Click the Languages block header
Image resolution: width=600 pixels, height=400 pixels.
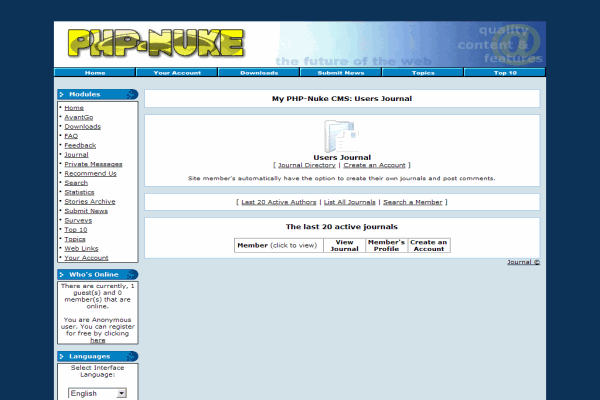[98, 356]
